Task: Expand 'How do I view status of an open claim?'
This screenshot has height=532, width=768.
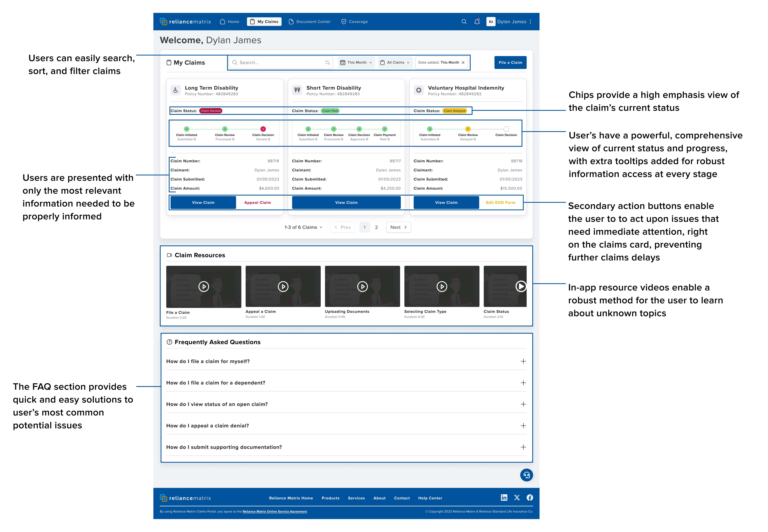Action: pyautogui.click(x=523, y=404)
